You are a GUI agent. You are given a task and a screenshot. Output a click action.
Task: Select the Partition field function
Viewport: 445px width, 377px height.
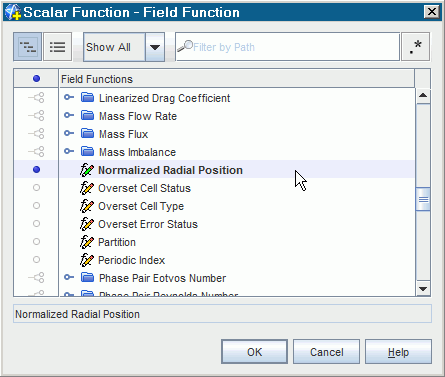(117, 242)
